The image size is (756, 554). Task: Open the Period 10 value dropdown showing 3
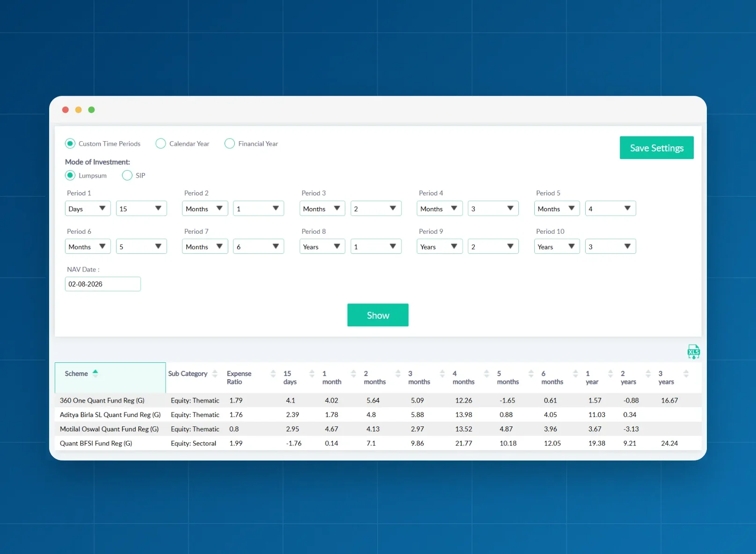coord(611,246)
